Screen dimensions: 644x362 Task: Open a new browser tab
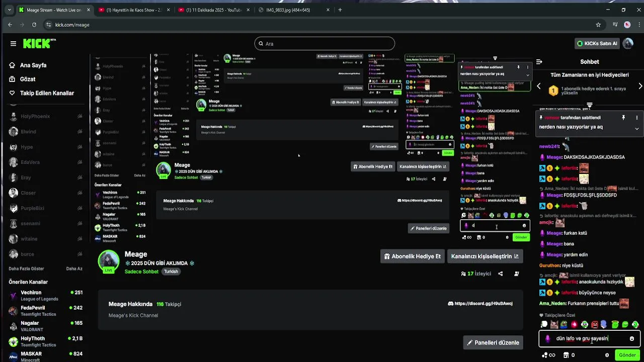click(x=340, y=10)
